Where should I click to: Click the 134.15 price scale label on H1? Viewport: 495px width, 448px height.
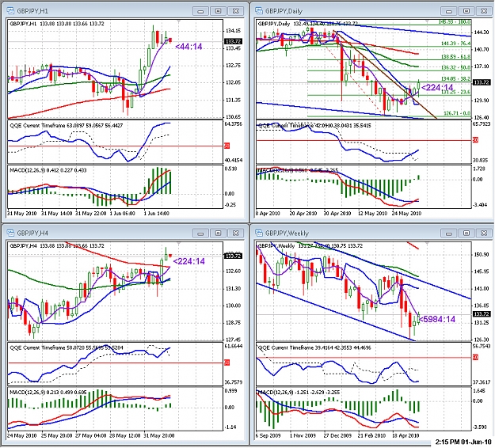233,31
